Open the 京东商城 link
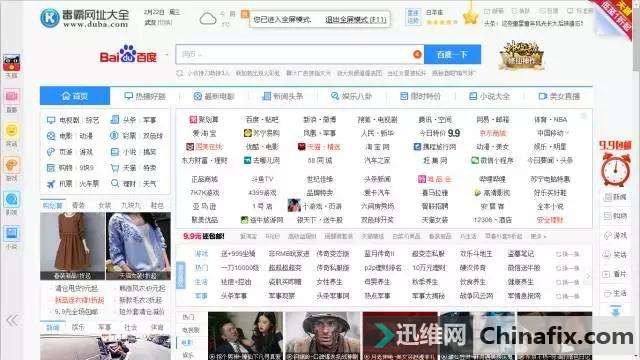The image size is (640, 360). 493,133
